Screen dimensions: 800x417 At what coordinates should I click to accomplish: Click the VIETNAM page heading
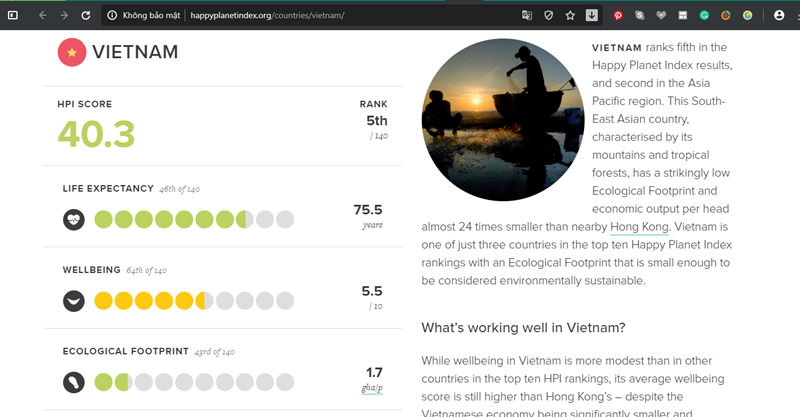pyautogui.click(x=135, y=52)
